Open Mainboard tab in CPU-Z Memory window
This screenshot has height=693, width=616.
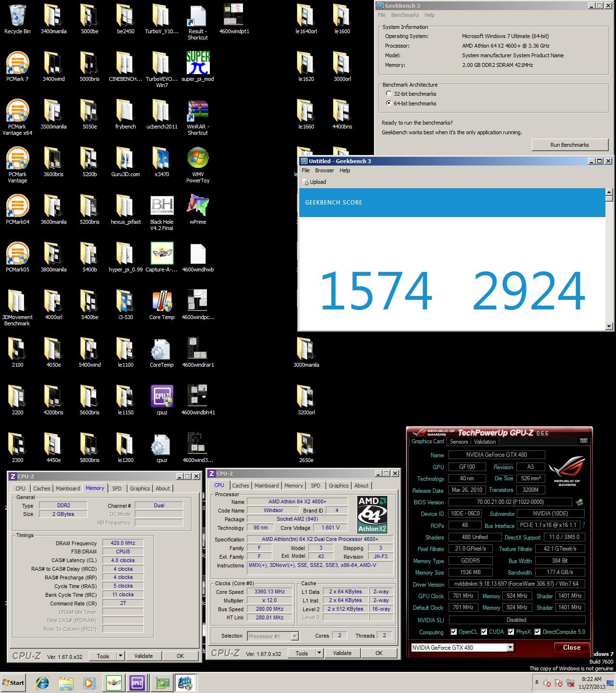coord(68,488)
